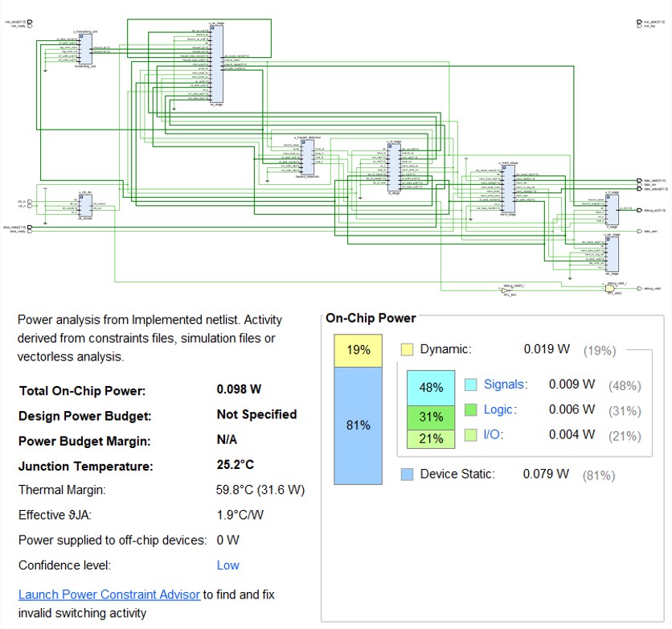
Task: Select the debug_valid output port
Action: [x=639, y=288]
